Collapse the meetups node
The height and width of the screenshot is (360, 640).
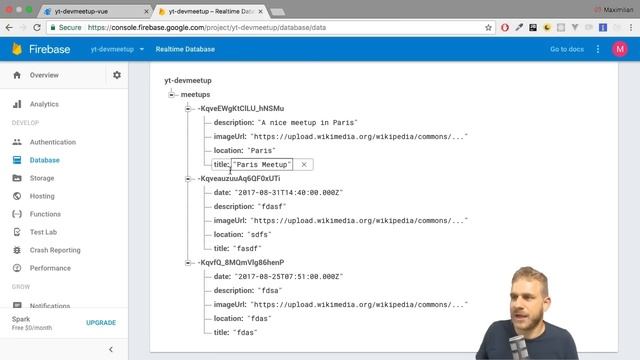171,95
